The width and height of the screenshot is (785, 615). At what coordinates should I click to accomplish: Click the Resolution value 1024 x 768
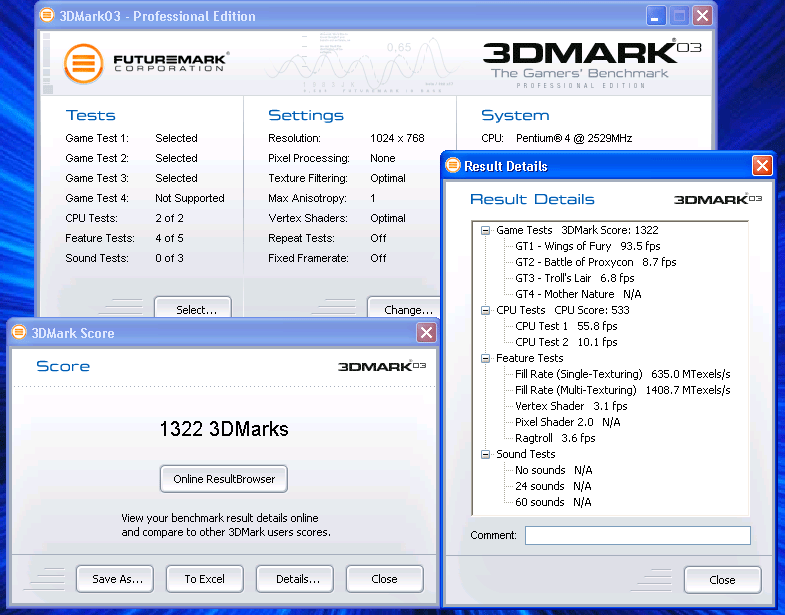[397, 138]
